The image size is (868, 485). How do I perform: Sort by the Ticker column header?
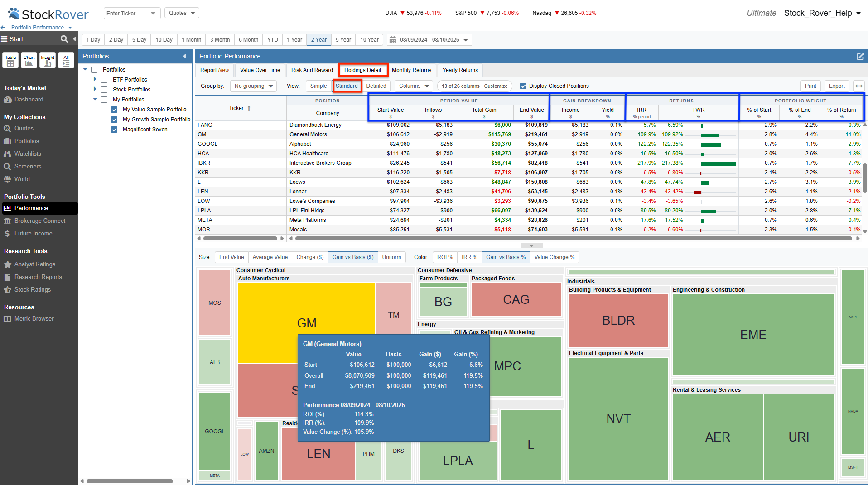coord(241,108)
